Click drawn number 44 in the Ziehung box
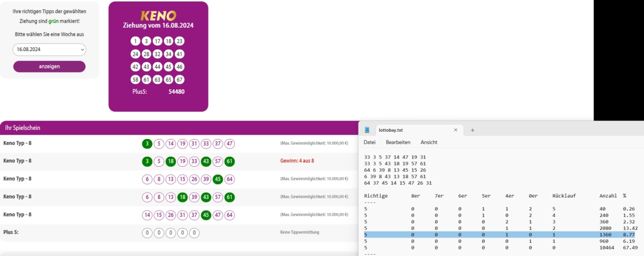Viewport: 644px width, 256px height. click(157, 67)
